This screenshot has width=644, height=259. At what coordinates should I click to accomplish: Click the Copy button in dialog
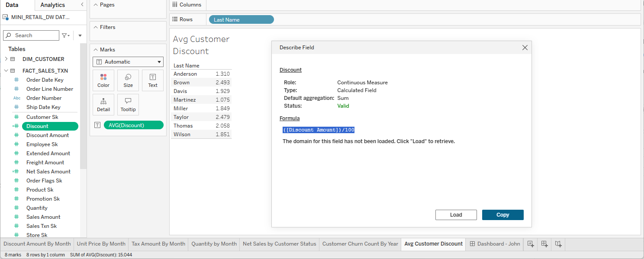coord(502,215)
